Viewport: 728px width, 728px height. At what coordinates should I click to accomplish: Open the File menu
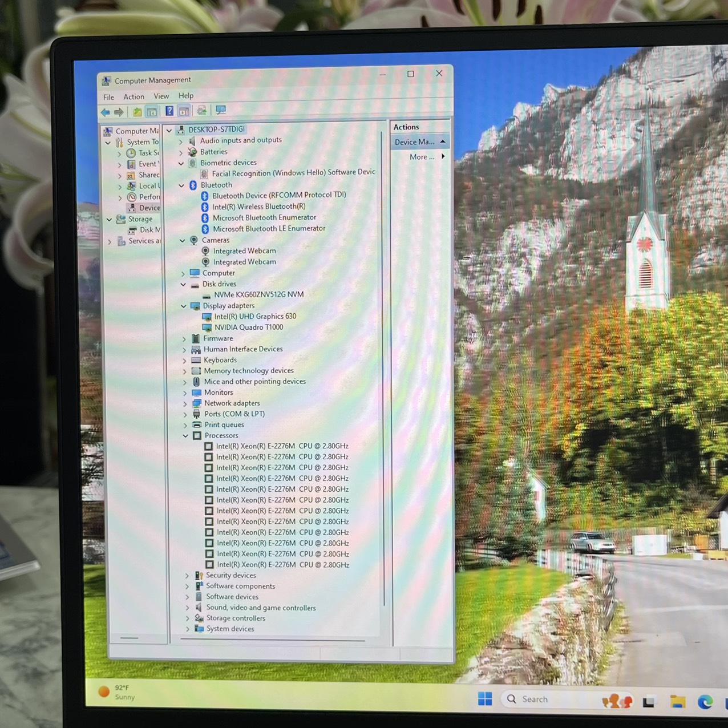[108, 97]
